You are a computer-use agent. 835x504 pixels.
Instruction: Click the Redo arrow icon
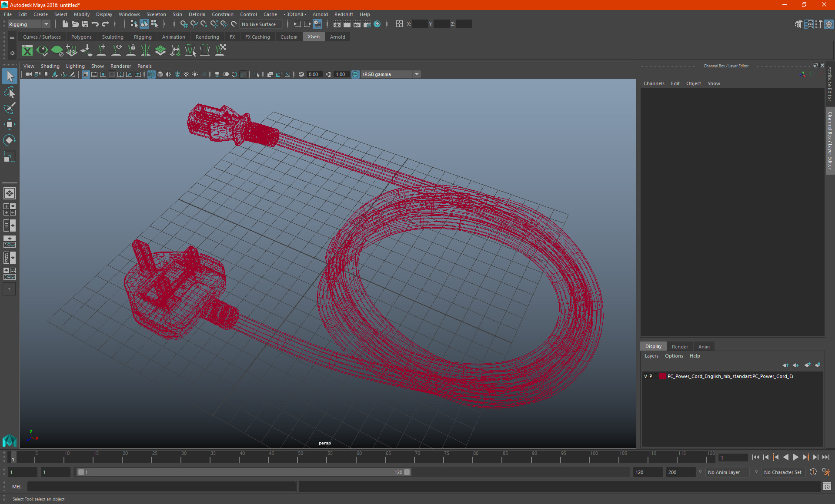(x=105, y=24)
